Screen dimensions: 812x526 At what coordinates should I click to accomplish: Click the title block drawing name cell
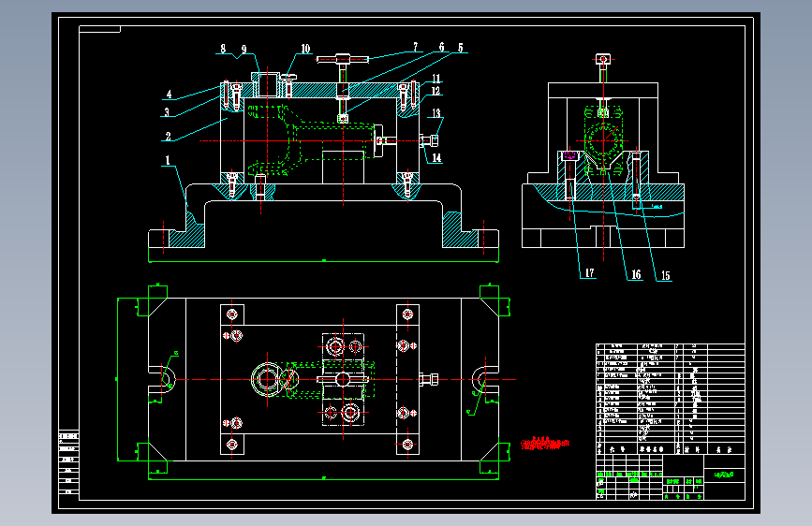tap(724, 475)
